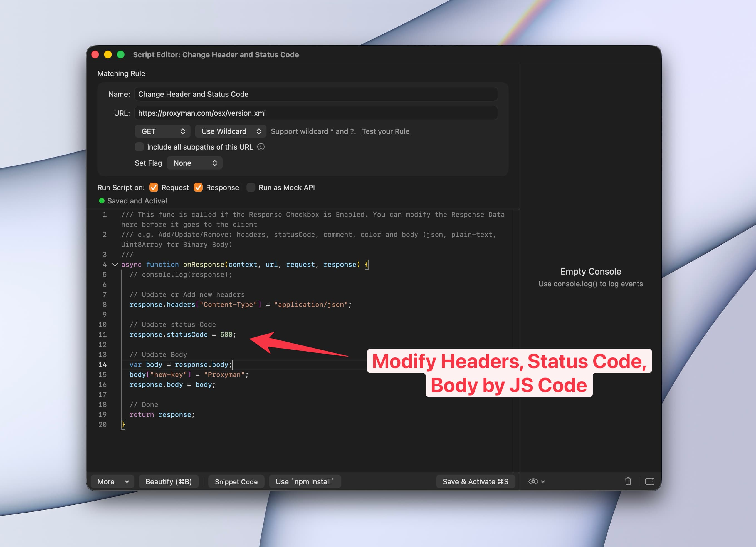Open the More dropdown menu
The image size is (756, 547).
pyautogui.click(x=112, y=481)
